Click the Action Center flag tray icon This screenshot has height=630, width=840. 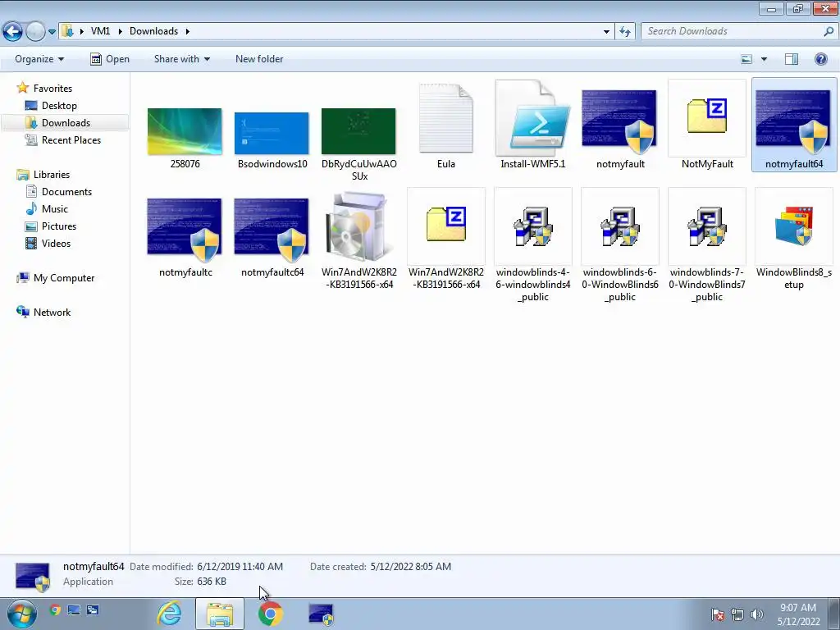point(718,614)
